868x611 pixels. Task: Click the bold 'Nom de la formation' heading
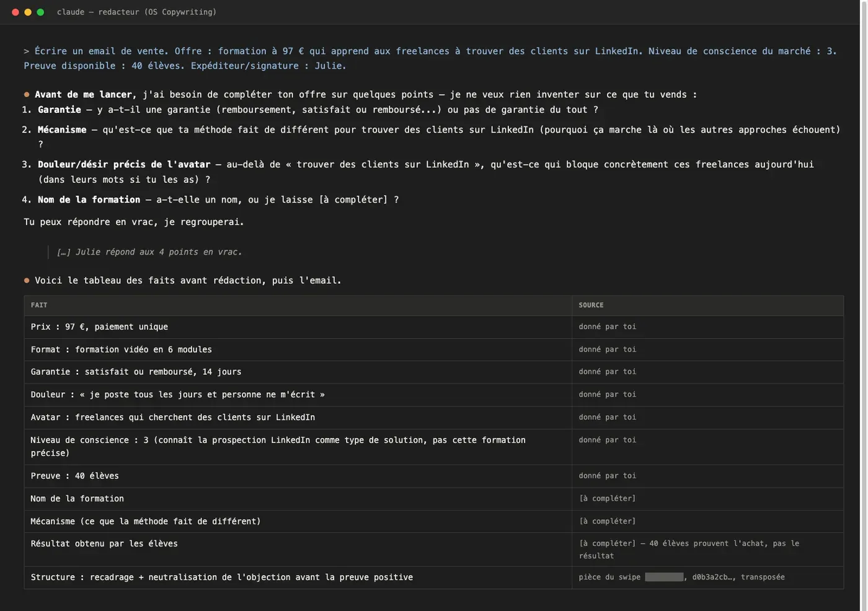pyautogui.click(x=89, y=200)
